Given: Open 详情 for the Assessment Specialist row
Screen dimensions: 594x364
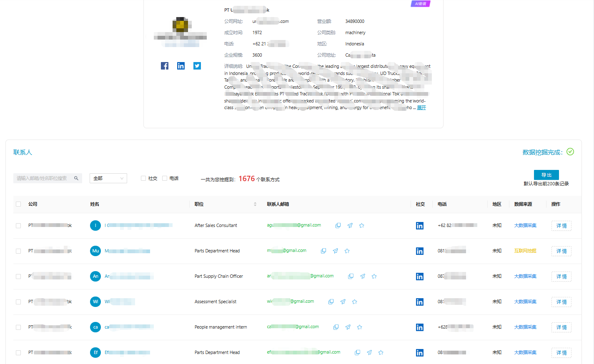Looking at the screenshot, I should click(561, 302).
